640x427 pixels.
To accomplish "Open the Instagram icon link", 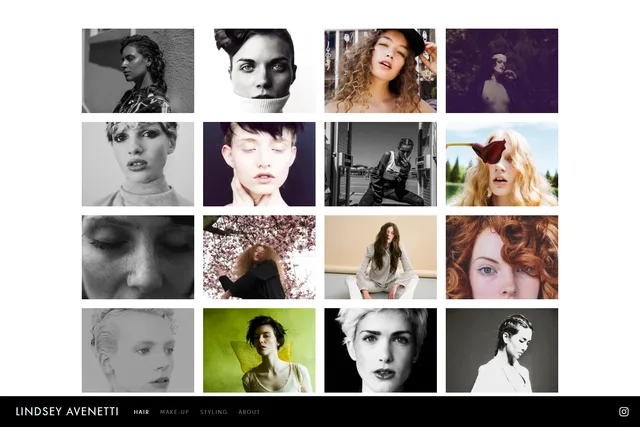I will click(624, 411).
